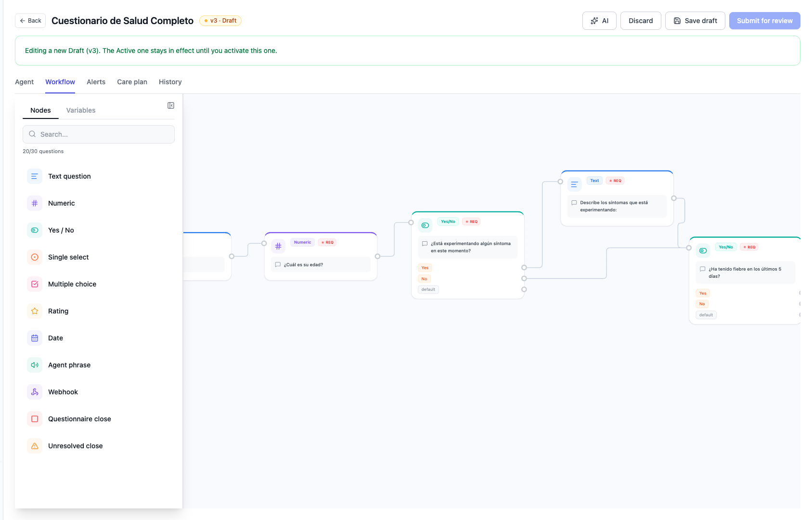Viewport: 812px width, 520px height.
Task: Click the hash icon on ¿Cuál es su edad? node
Action: point(278,246)
